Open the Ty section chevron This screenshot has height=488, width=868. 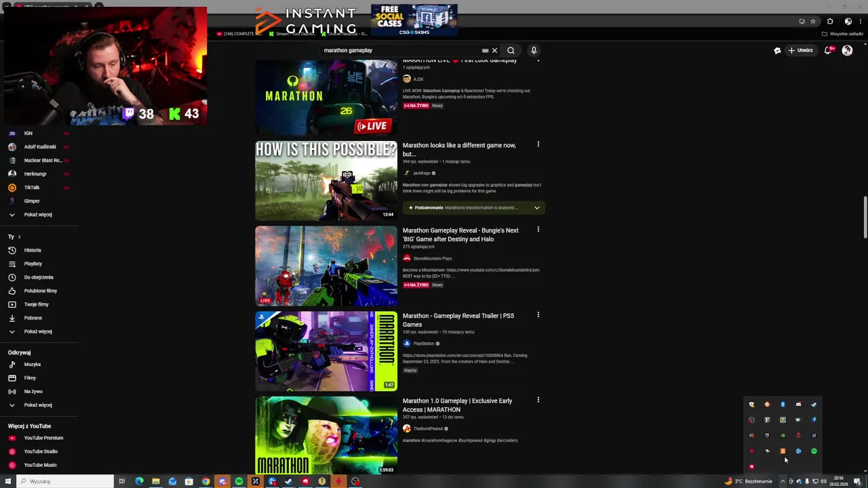pyautogui.click(x=19, y=237)
